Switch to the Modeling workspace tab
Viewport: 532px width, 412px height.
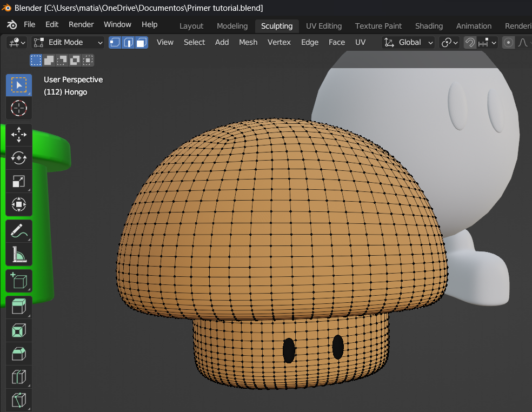[232, 26]
